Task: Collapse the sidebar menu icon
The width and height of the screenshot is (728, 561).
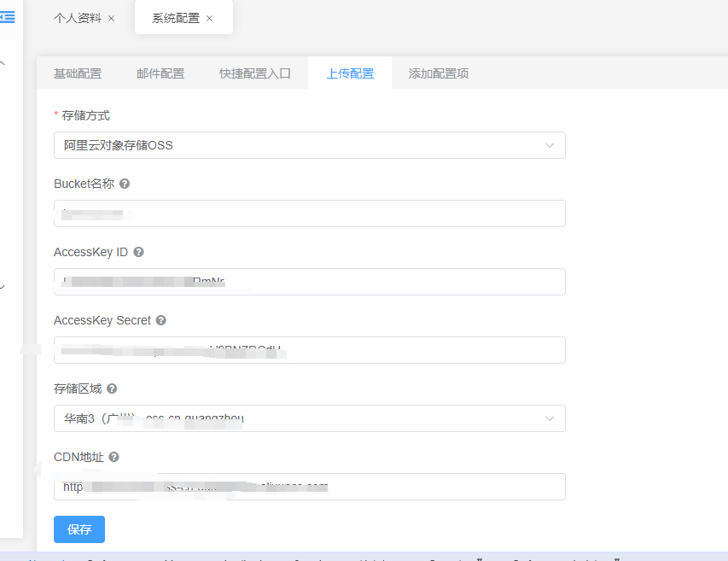Action: 7,17
